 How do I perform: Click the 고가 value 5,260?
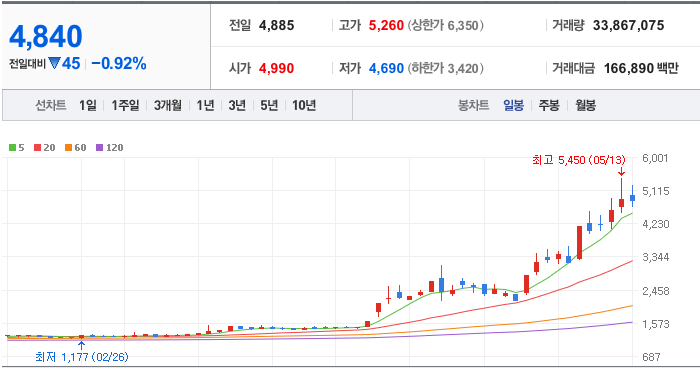pyautogui.click(x=386, y=25)
